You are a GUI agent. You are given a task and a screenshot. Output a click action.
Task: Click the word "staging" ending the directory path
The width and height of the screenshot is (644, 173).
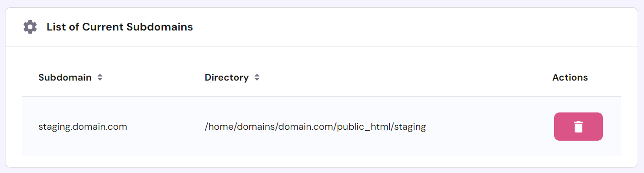[x=410, y=127]
